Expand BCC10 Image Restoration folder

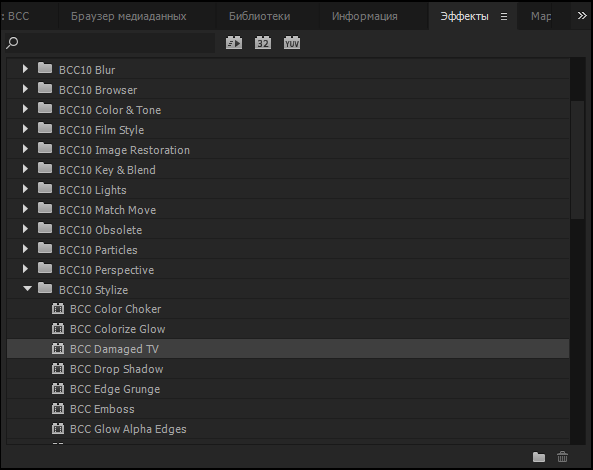point(25,149)
